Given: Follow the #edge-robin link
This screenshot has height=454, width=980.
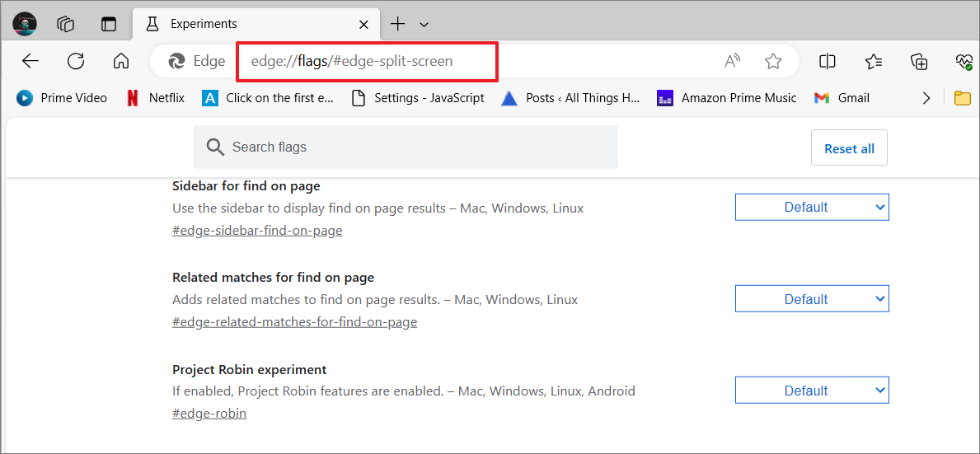Looking at the screenshot, I should [209, 414].
